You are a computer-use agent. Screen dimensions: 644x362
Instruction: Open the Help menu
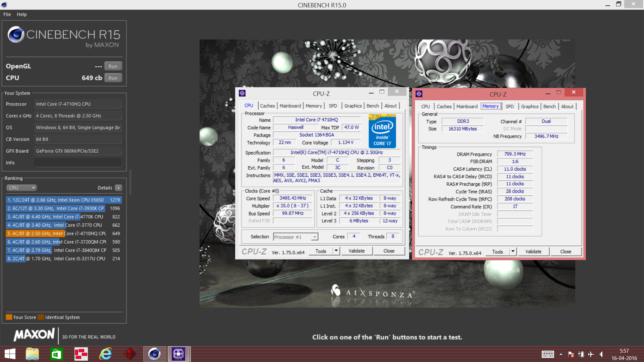pyautogui.click(x=22, y=14)
